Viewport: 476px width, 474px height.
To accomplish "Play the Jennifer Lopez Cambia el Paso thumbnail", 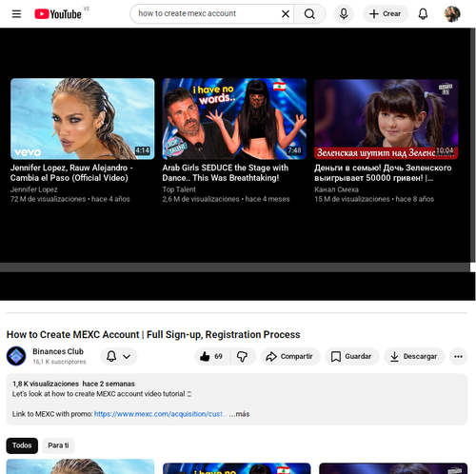I will pyautogui.click(x=83, y=119).
